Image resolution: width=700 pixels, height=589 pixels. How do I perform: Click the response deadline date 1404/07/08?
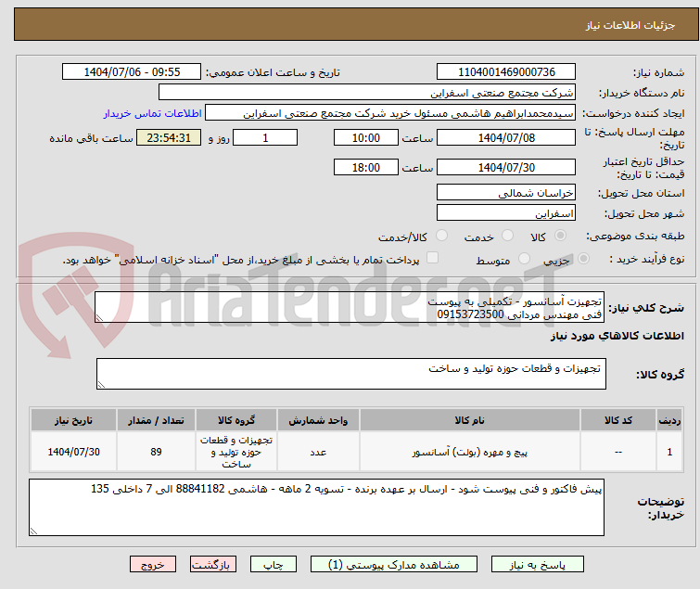[x=506, y=137]
